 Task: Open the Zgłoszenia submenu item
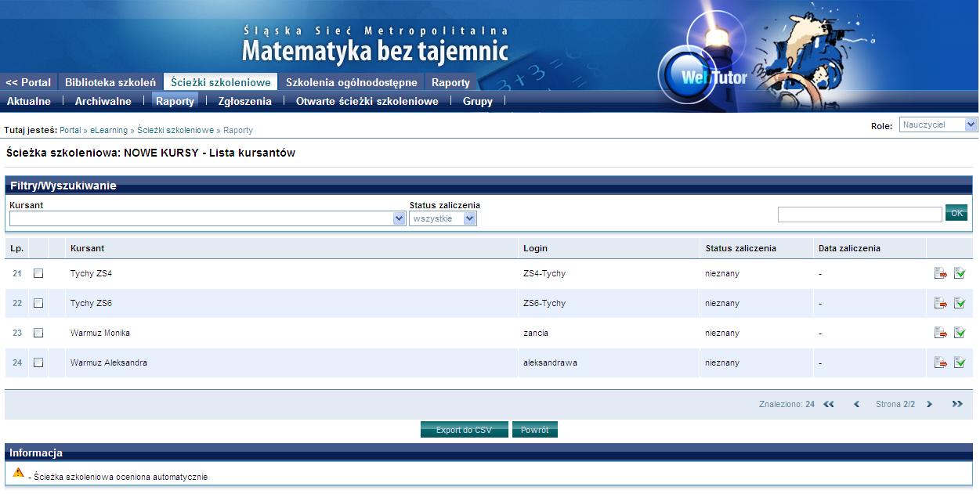(244, 101)
